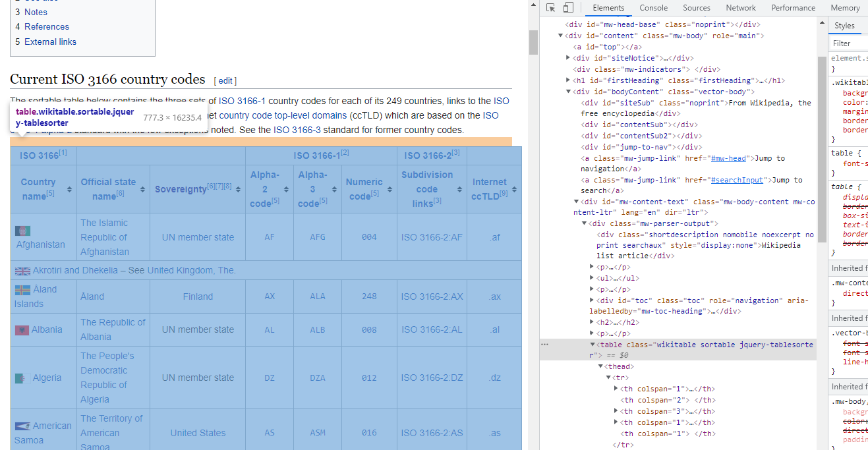Collapse the thead node
Image resolution: width=868 pixels, height=450 pixels.
coord(600,366)
